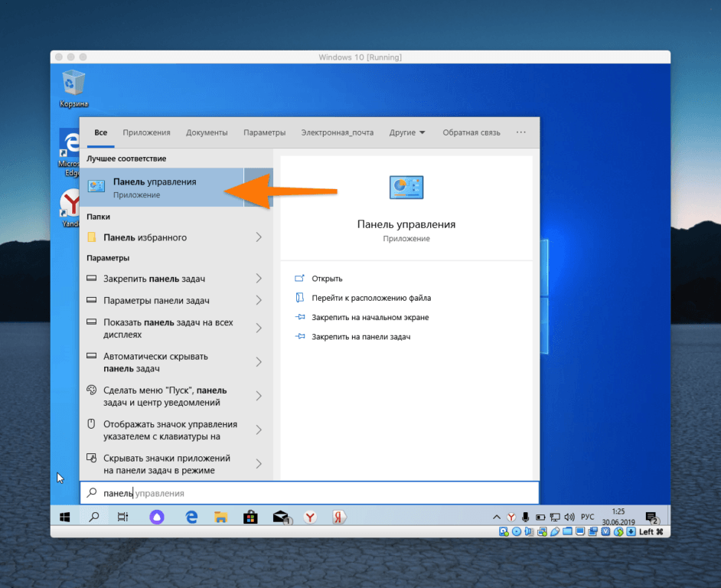The height and width of the screenshot is (588, 721).
Task: Open Edge browser from the taskbar
Action: [x=191, y=517]
